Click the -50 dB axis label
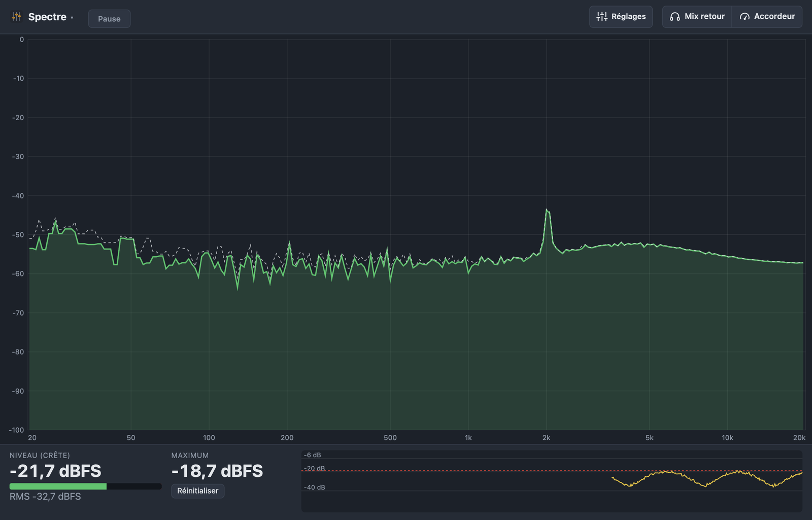 [18, 235]
